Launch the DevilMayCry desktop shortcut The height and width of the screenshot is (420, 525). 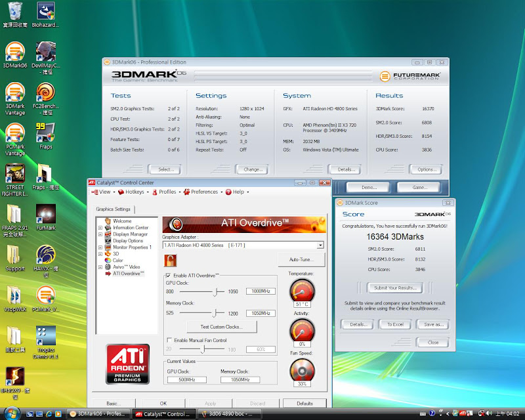point(45,58)
